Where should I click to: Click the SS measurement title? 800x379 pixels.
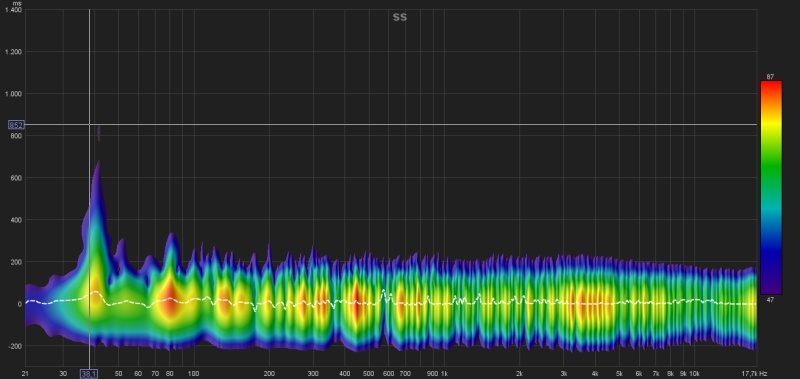point(400,17)
